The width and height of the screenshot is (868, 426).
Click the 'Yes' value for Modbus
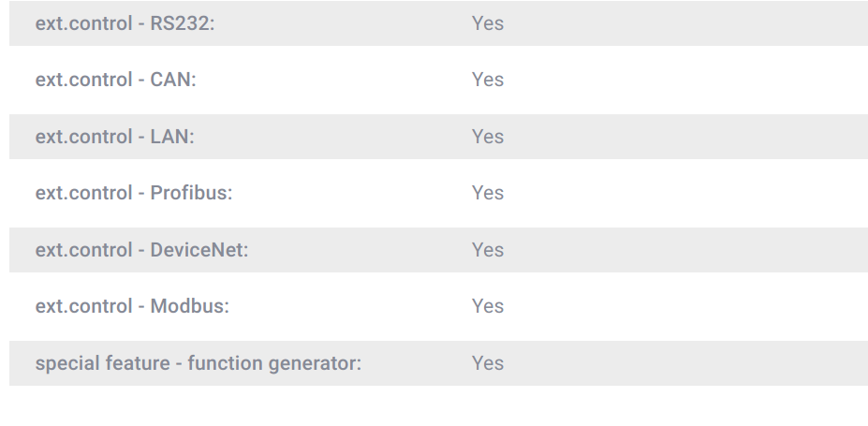coord(488,306)
